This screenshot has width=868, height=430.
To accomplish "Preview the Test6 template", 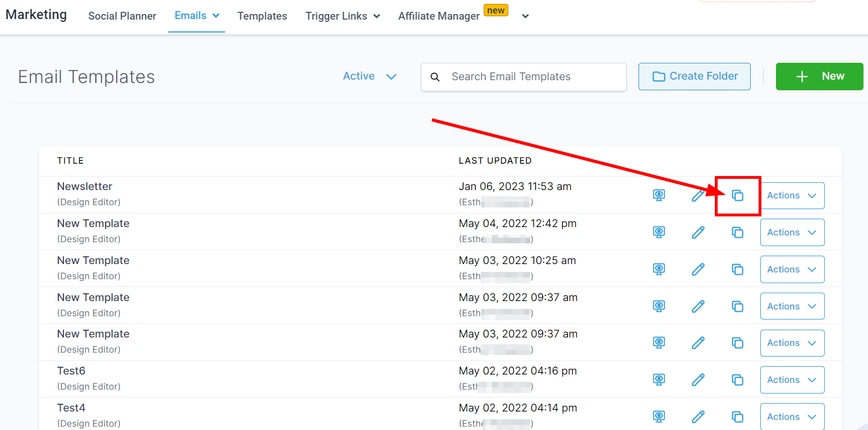I will pyautogui.click(x=659, y=380).
